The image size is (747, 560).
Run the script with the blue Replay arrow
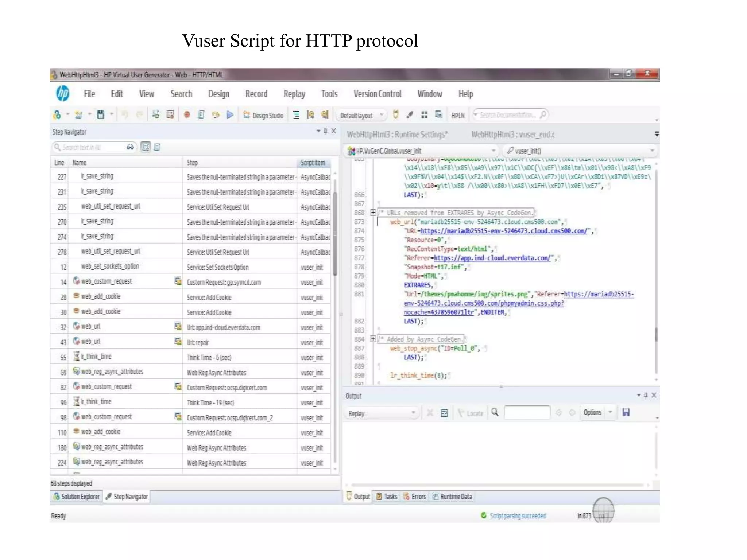coord(230,115)
